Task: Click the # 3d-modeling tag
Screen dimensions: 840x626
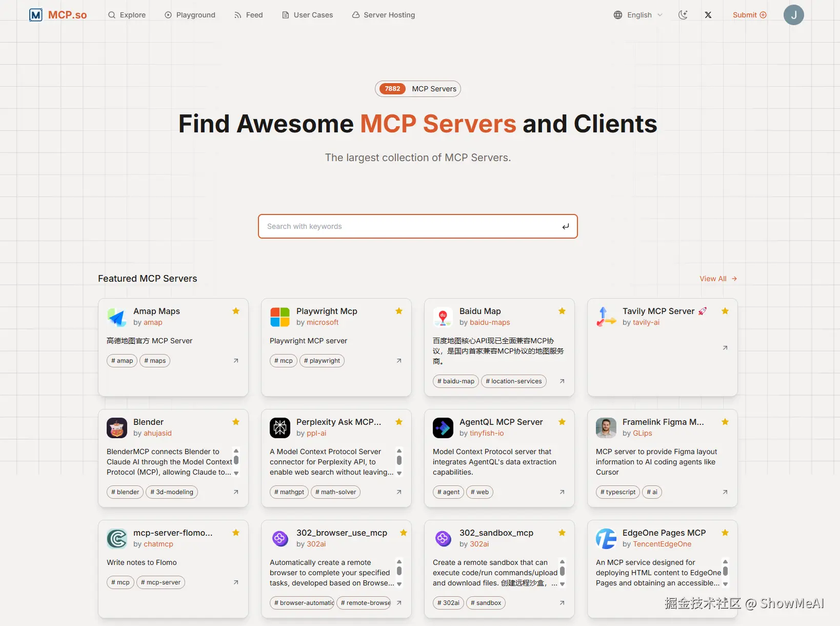Action: click(172, 492)
